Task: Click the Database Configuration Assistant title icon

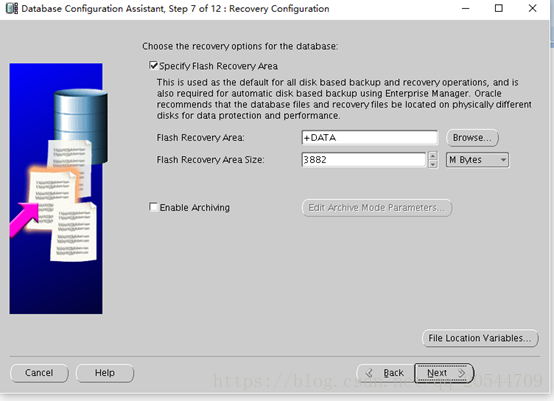Action: click(12, 8)
